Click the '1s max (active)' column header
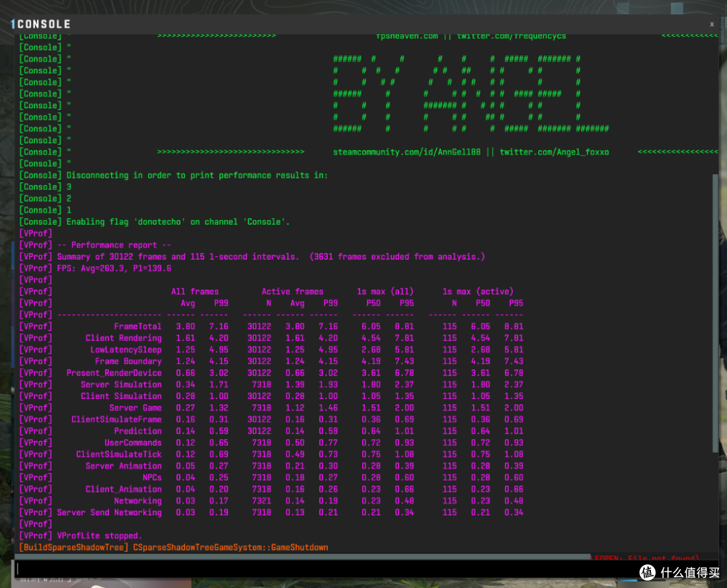727x588 pixels. tap(477, 291)
